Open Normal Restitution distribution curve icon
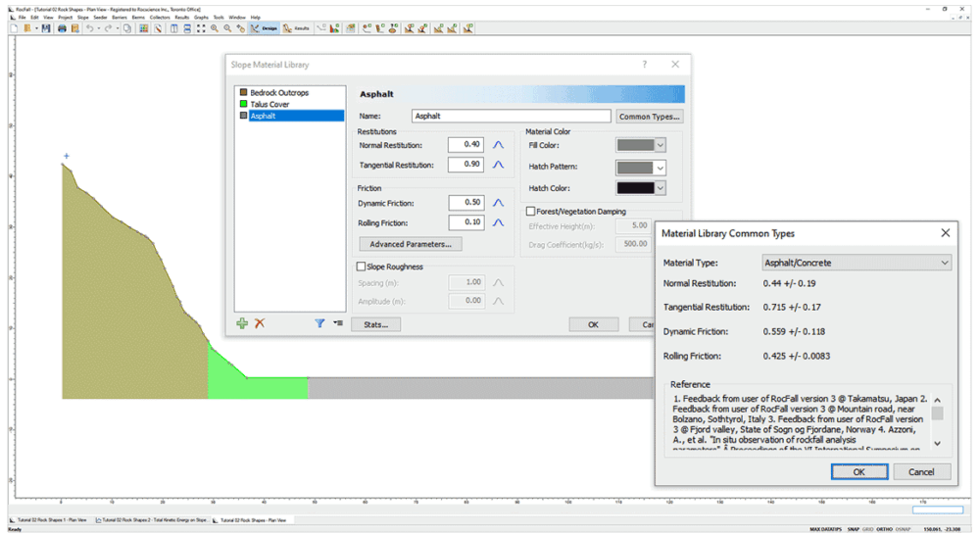The height and width of the screenshot is (535, 980). (x=498, y=145)
